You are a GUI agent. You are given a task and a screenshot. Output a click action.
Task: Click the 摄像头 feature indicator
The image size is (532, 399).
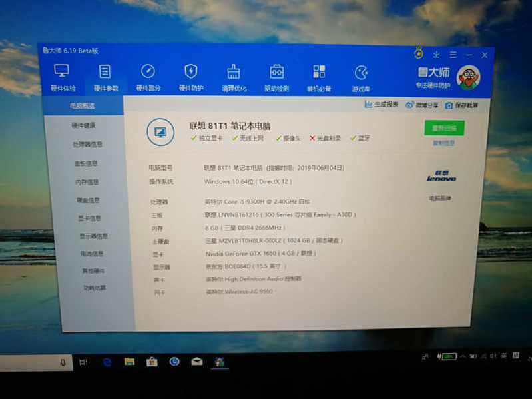[x=288, y=139]
